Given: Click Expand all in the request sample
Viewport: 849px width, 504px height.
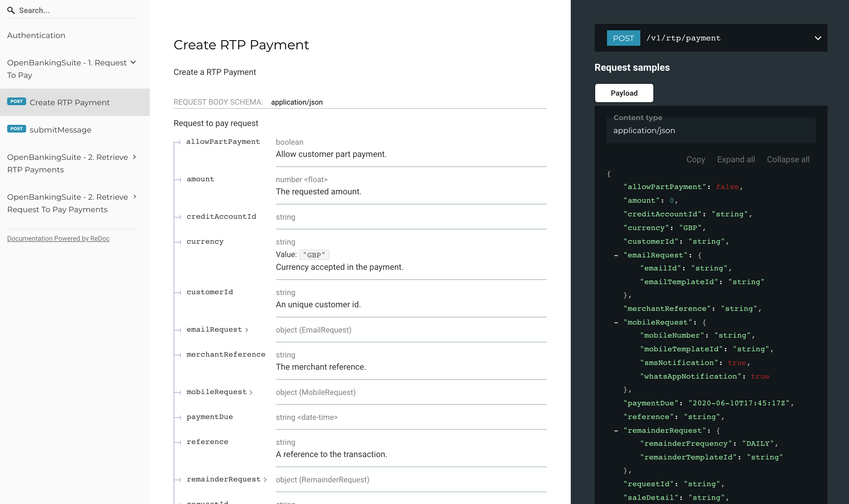Looking at the screenshot, I should (736, 159).
